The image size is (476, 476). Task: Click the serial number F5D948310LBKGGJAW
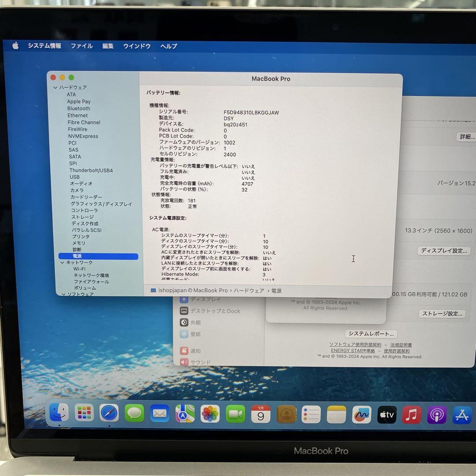[251, 113]
